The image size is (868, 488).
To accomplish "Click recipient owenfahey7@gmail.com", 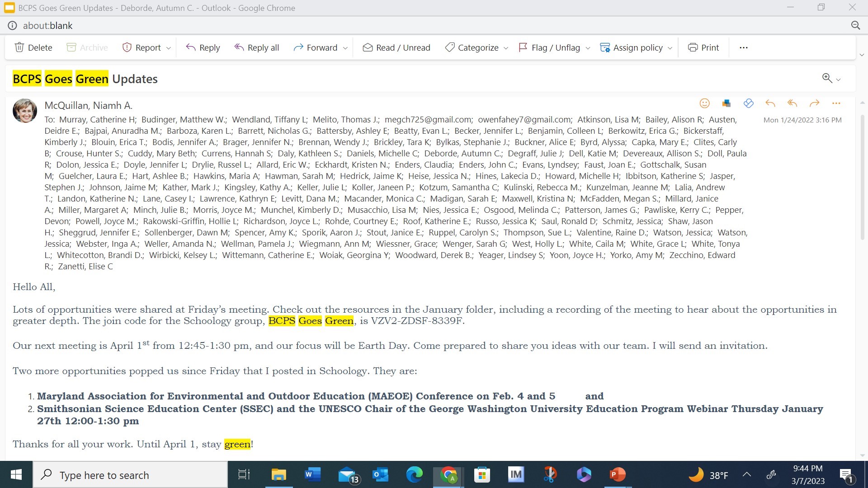I will point(524,120).
